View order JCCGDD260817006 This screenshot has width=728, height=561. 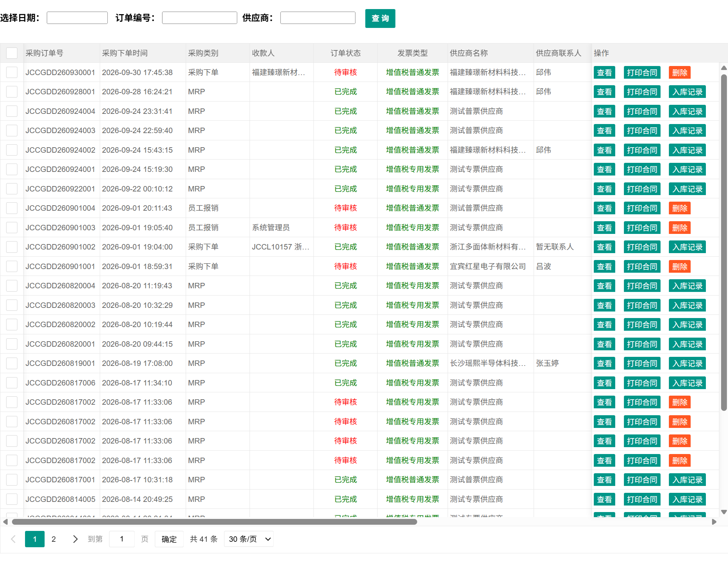(604, 383)
